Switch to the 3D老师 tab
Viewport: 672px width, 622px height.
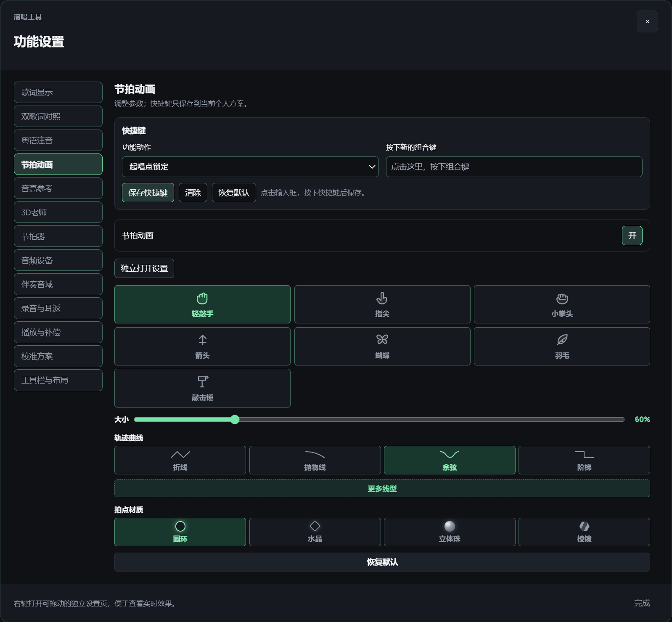coord(58,212)
